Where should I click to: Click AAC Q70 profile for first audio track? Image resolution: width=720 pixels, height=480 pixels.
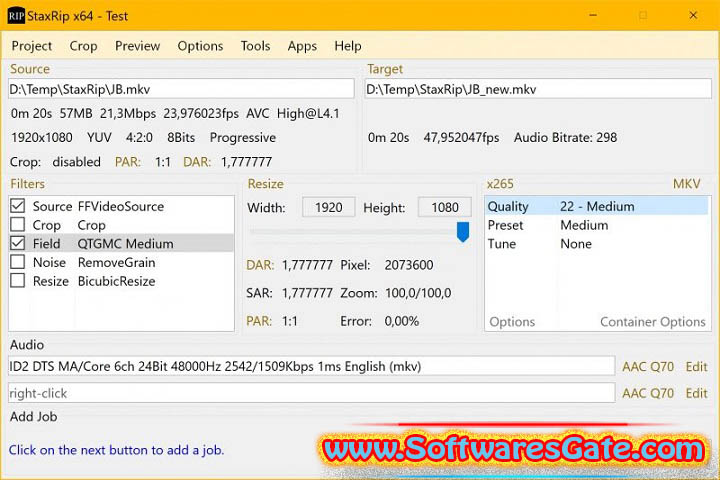pos(648,367)
